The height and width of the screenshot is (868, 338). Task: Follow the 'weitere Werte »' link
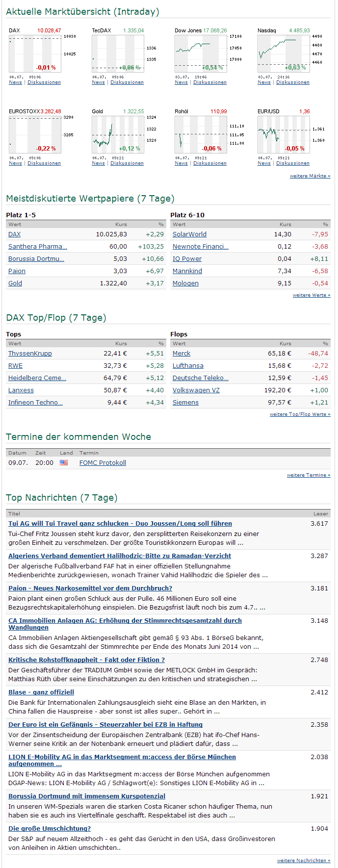tap(312, 295)
